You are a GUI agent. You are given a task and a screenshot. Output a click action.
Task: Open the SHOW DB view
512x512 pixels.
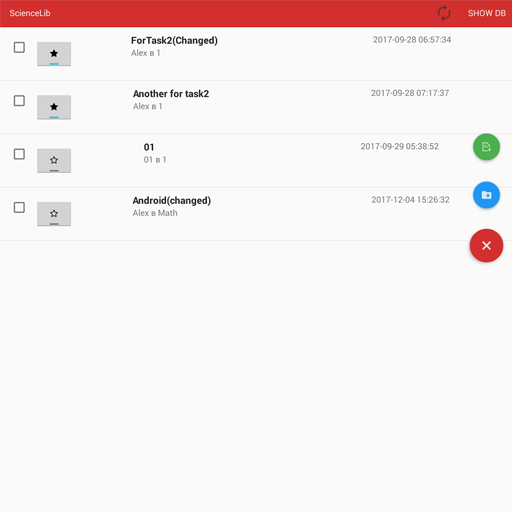pyautogui.click(x=487, y=13)
